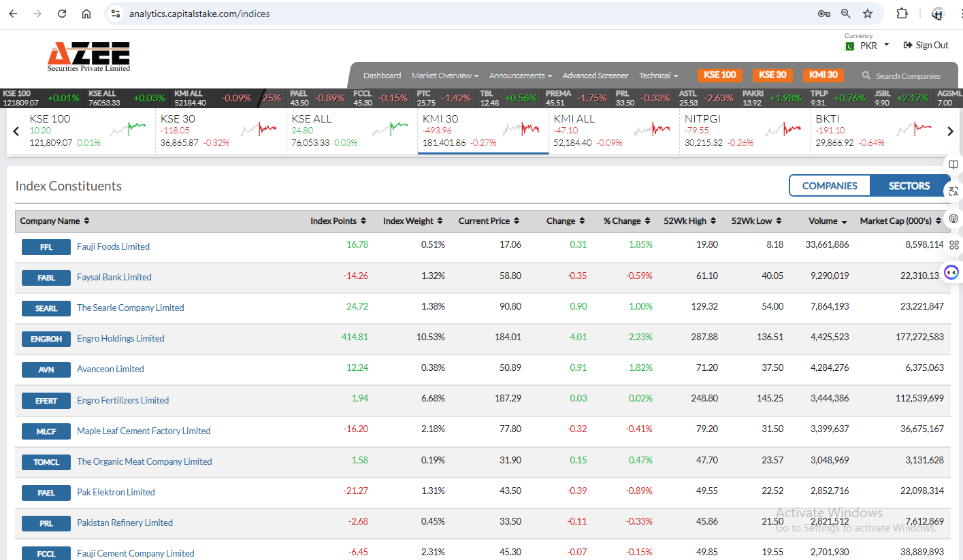Viewport: 963px width, 560px height.
Task: Select the KSE ALL index card
Action: 352,131
